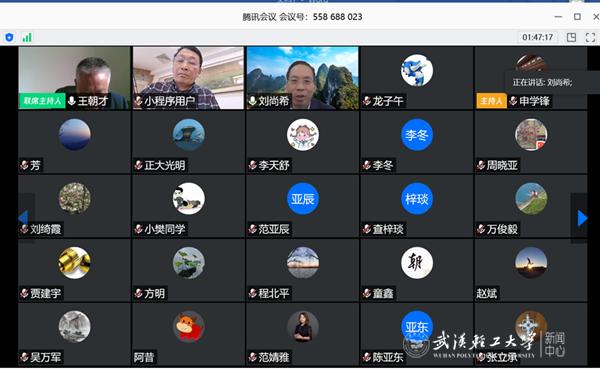Enter fullscreen mode via the expand icon
Screen dimensions: 600x370
pos(590,37)
